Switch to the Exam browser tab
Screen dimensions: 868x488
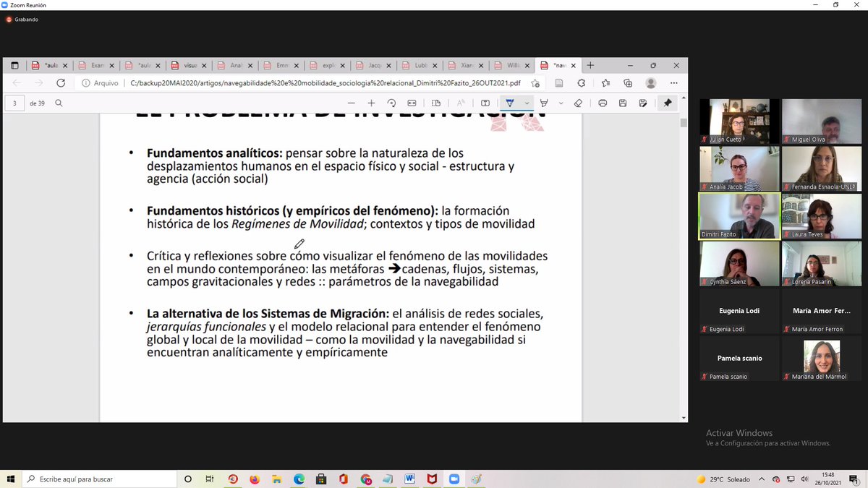pos(98,64)
